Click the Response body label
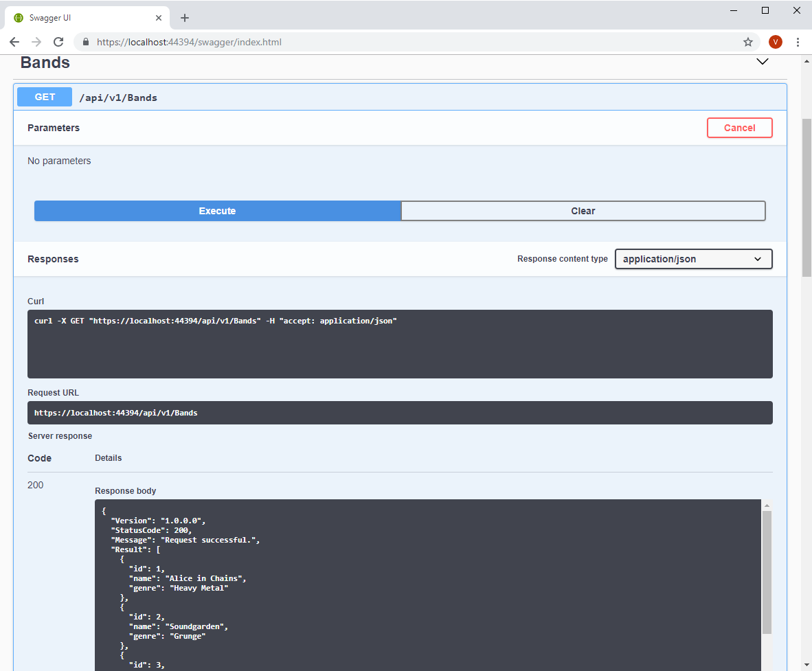 coord(125,491)
